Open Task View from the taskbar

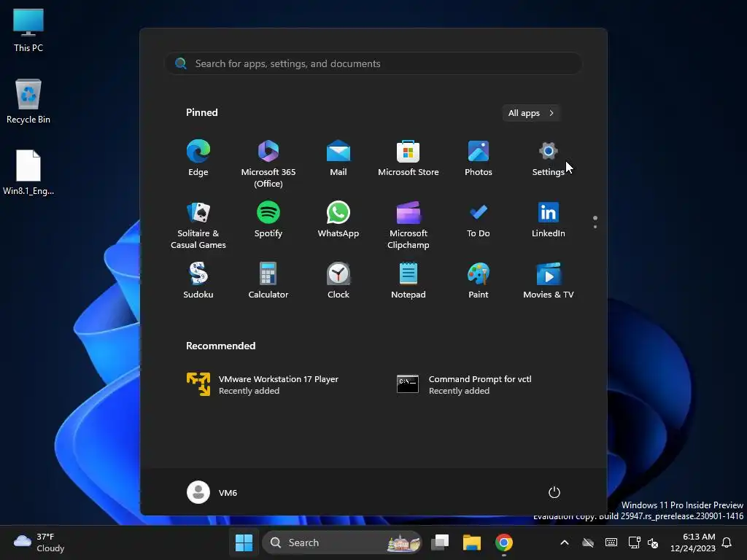(x=440, y=542)
